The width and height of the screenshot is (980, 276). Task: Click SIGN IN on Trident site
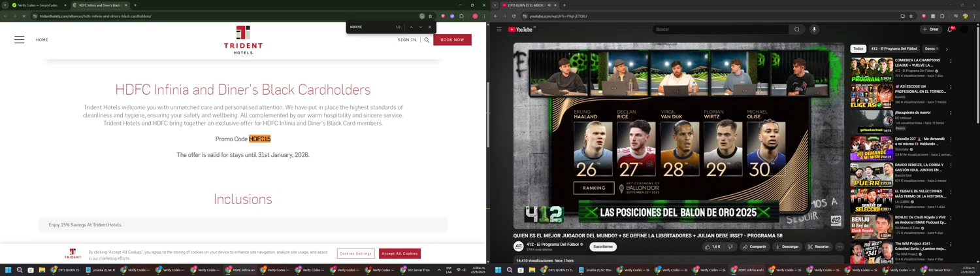point(407,40)
